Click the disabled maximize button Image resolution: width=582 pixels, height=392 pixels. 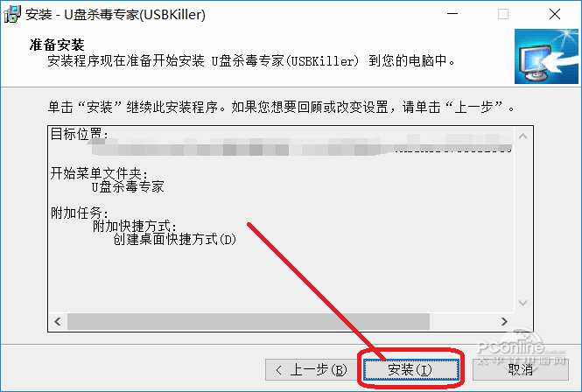[x=503, y=14]
